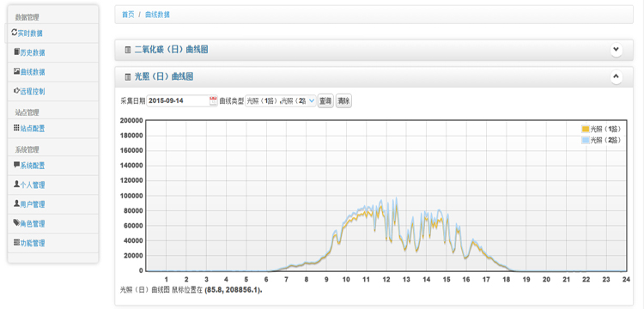The width and height of the screenshot is (644, 309).
Task: Click the 查询 button
Action: tap(325, 101)
